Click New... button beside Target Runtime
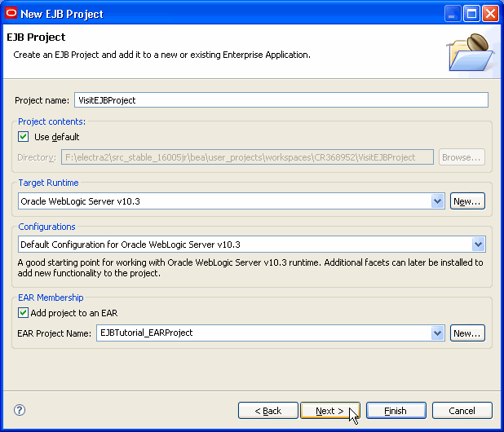Viewport: 504px width, 432px height. click(x=467, y=201)
